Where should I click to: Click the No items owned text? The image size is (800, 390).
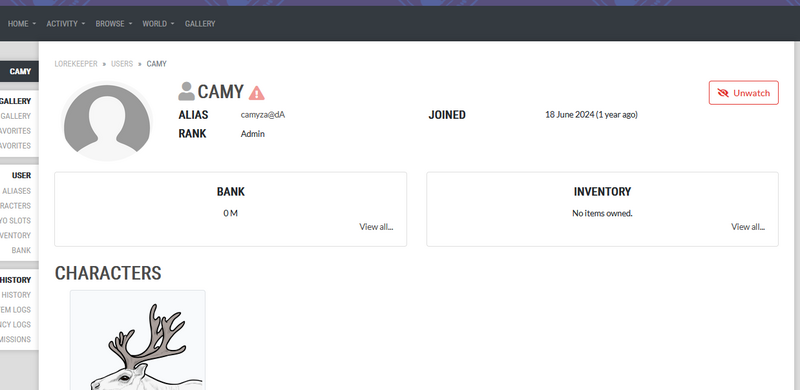pyautogui.click(x=602, y=213)
